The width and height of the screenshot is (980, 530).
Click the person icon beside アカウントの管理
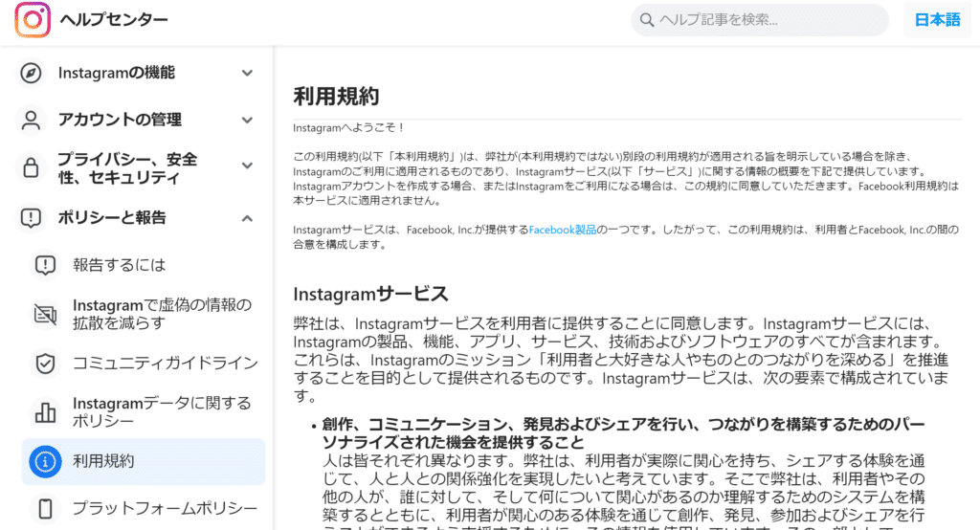tap(32, 121)
